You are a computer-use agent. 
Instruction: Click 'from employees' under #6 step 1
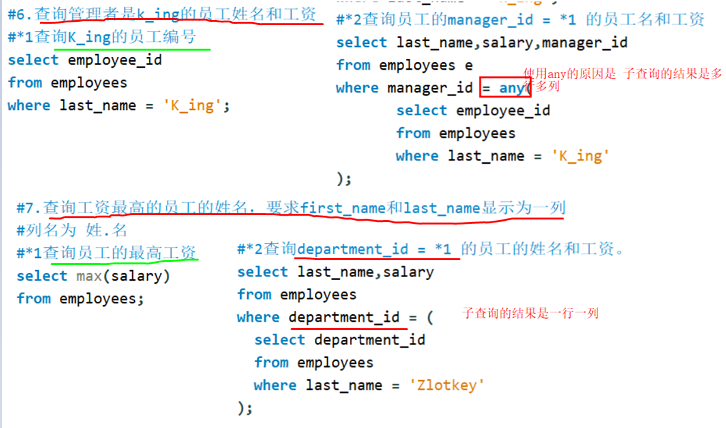coord(68,83)
